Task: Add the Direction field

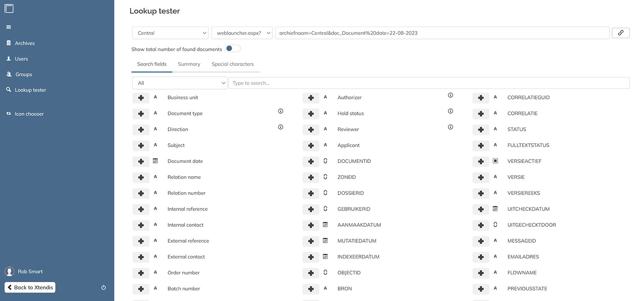Action: coord(141,129)
